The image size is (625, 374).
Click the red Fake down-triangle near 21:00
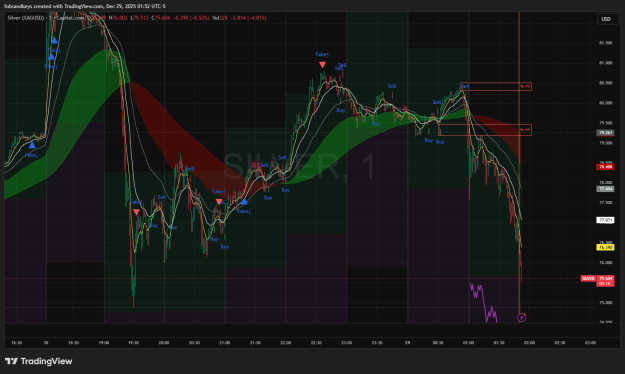tap(219, 202)
